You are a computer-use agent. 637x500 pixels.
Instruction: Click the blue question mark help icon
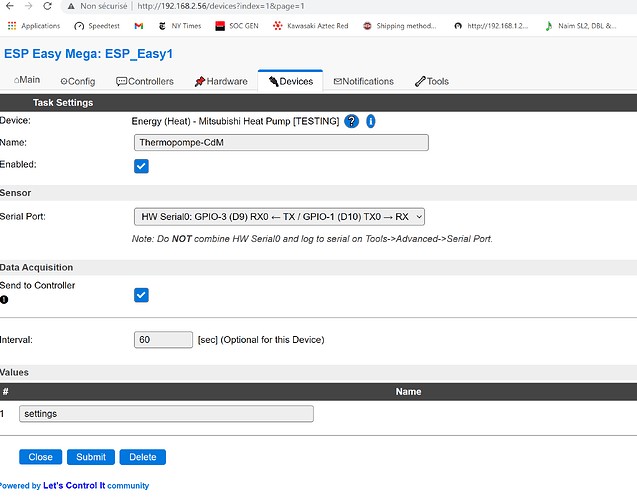[x=351, y=121]
